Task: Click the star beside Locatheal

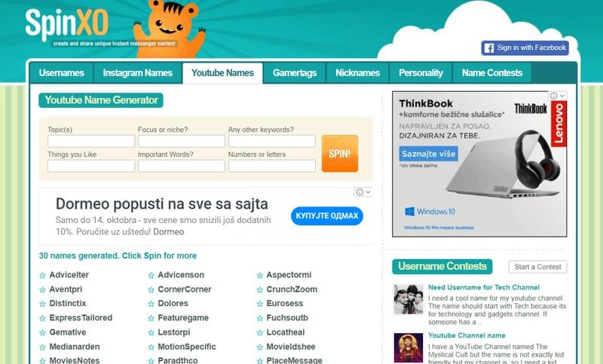Action: coord(259,333)
